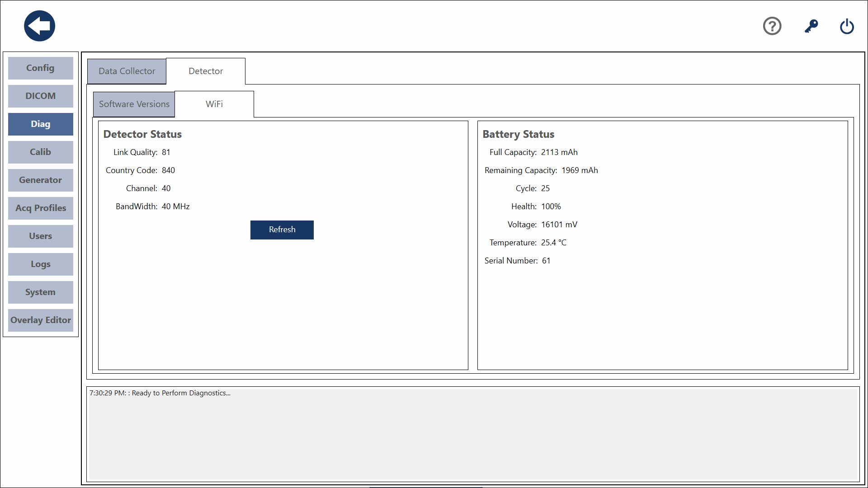Image resolution: width=868 pixels, height=488 pixels.
Task: Select the WiFi sub-tab
Action: click(214, 104)
